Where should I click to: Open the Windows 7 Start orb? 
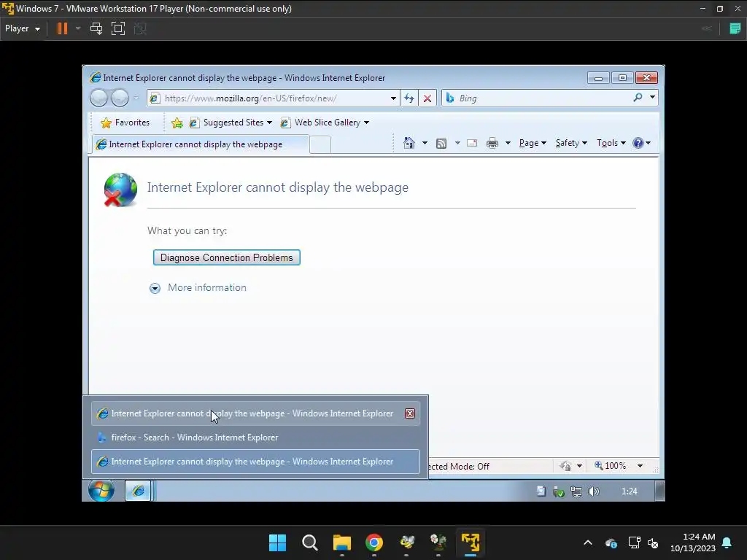point(101,491)
